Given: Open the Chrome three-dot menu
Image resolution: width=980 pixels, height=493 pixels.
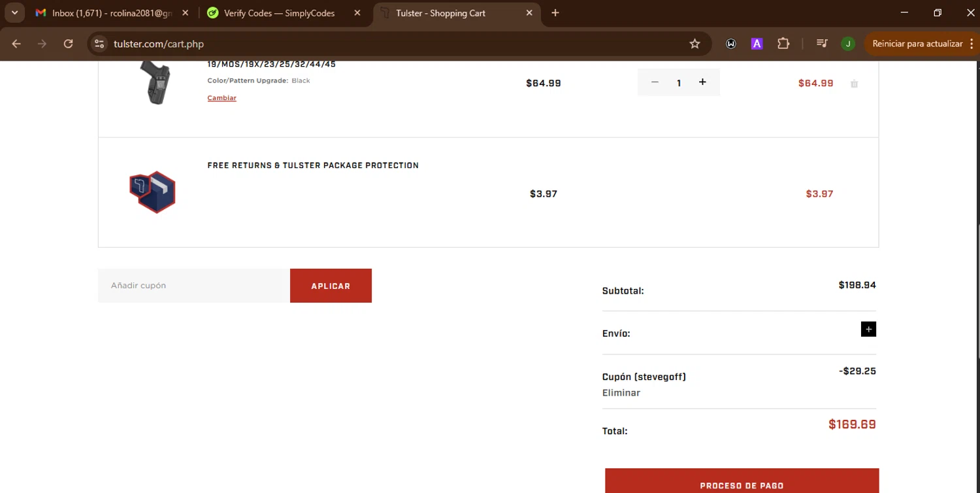Looking at the screenshot, I should [972, 44].
